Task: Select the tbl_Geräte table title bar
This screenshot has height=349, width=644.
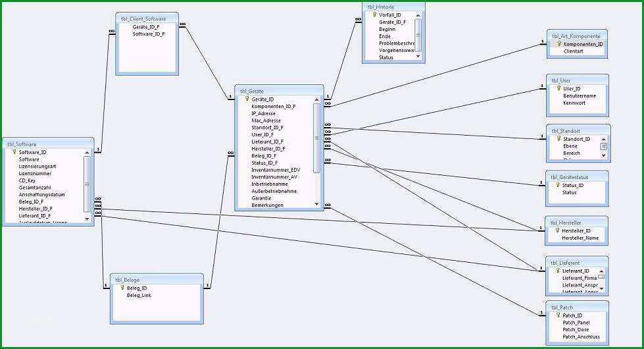Action: click(280, 91)
